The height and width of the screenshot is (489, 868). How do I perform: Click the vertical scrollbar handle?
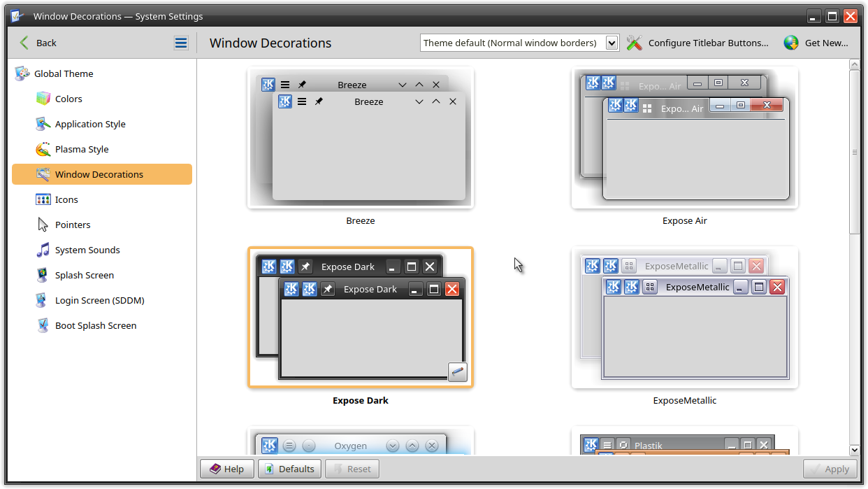click(855, 152)
